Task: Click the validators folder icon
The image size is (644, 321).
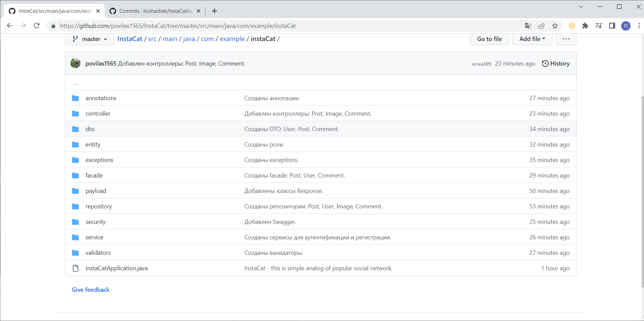Action: pyautogui.click(x=75, y=253)
